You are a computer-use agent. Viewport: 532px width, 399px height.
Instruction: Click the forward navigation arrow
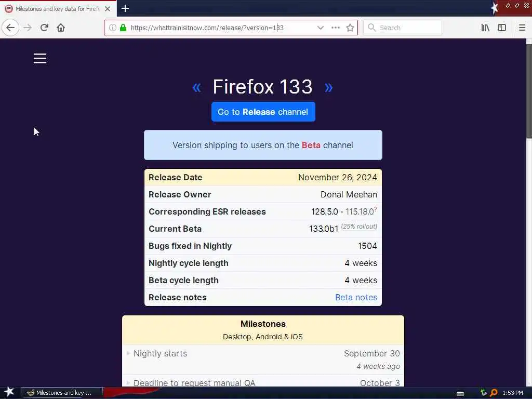(x=28, y=28)
